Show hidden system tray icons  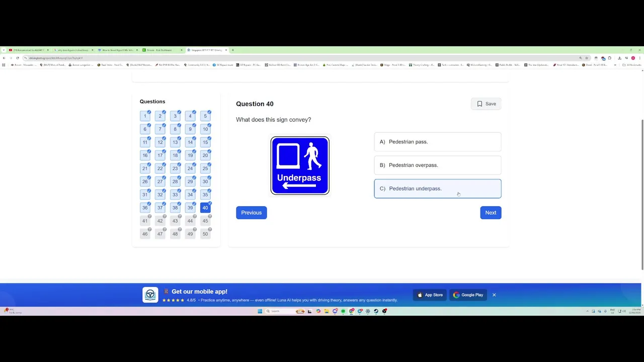(x=587, y=311)
